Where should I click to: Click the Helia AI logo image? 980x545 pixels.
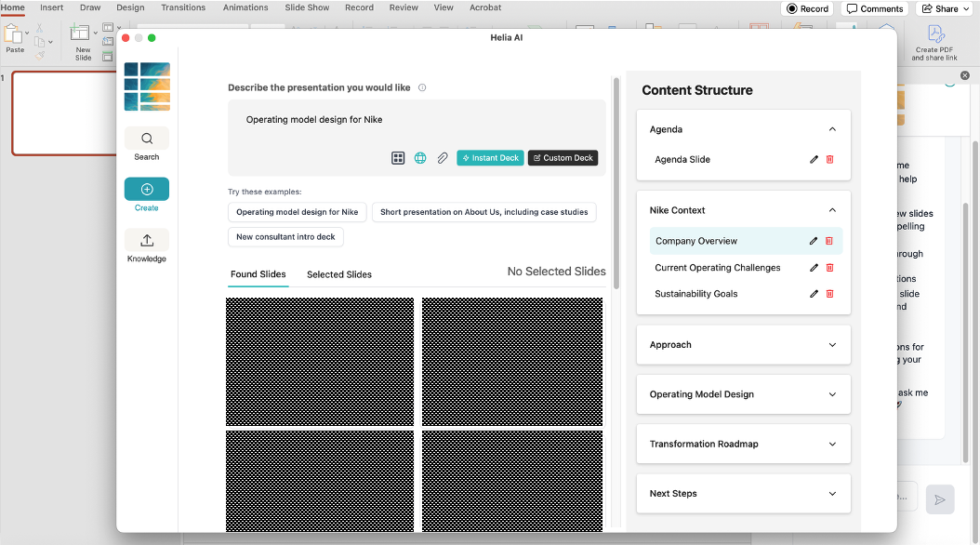(147, 86)
